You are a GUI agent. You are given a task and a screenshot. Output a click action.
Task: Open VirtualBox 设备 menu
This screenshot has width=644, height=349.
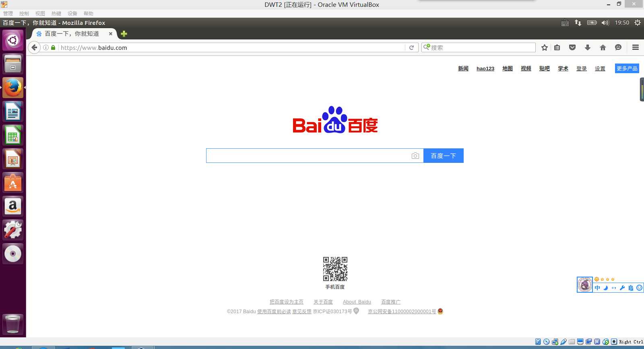(72, 13)
